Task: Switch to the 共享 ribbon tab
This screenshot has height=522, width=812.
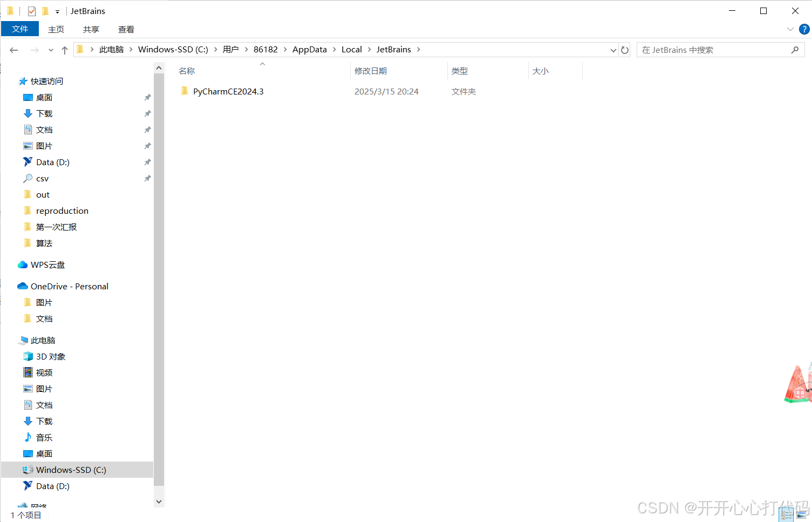Action: coord(91,29)
